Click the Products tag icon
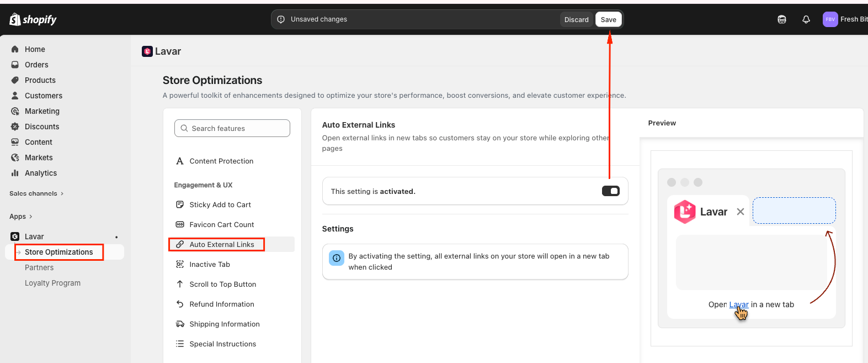This screenshot has width=868, height=363. (15, 80)
